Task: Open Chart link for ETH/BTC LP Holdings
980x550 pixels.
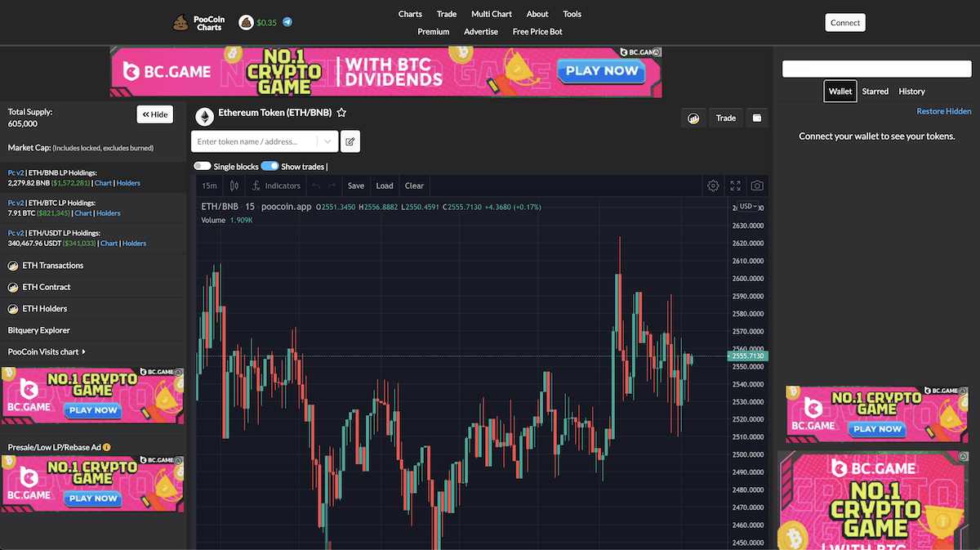Action: pyautogui.click(x=83, y=213)
